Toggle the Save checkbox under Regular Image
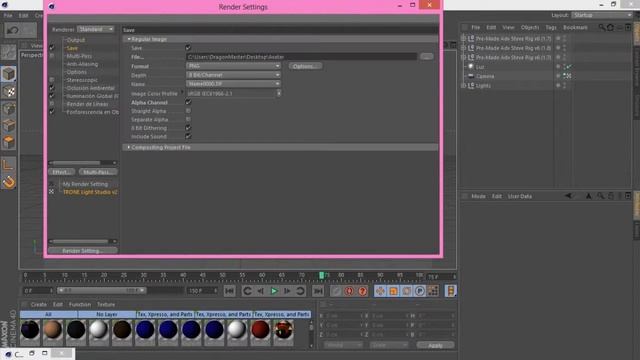 [x=188, y=48]
